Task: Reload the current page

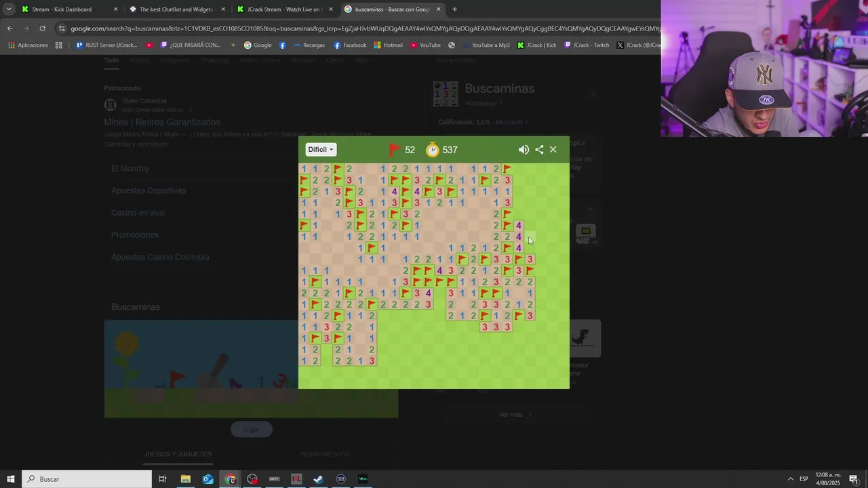Action: (42, 28)
